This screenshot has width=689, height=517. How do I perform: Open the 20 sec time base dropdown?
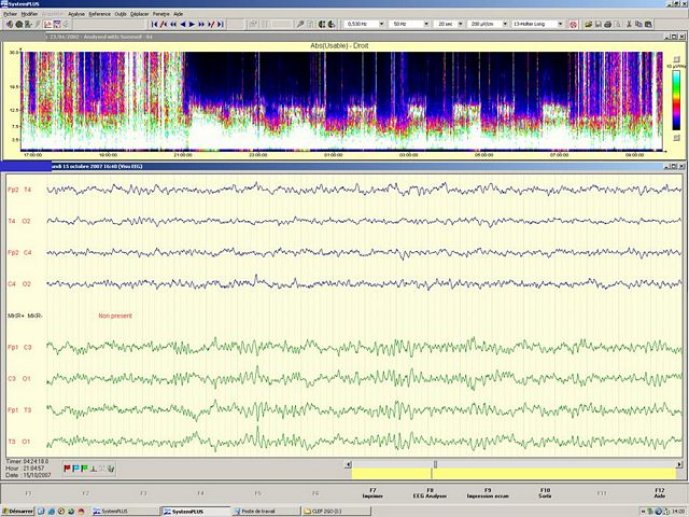[460, 24]
